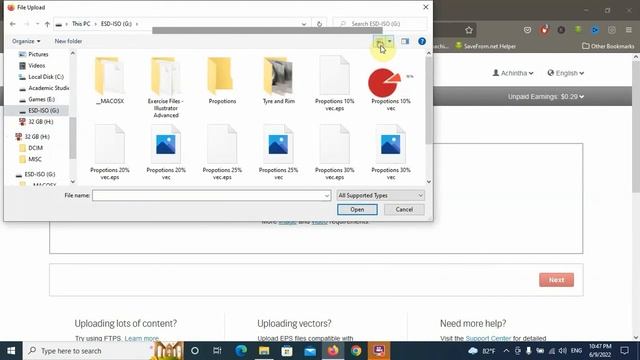
Task: Open the Windows Start menu
Action: click(x=11, y=351)
